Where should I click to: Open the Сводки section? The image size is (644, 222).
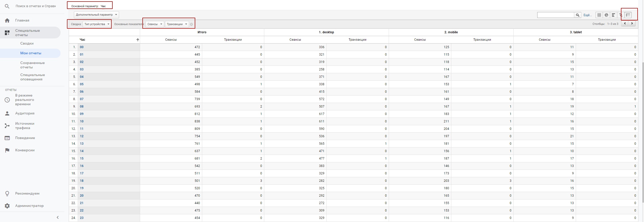(27, 44)
